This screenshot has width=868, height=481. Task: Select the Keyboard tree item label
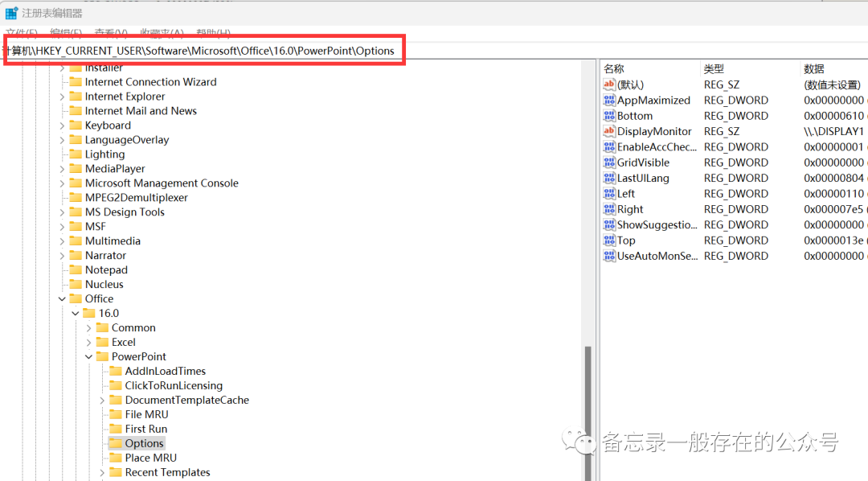tap(108, 125)
